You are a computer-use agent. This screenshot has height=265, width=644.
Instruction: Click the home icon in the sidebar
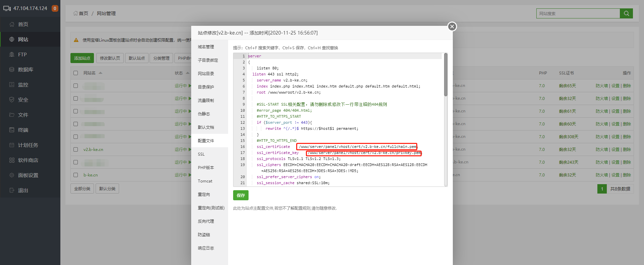[x=12, y=24]
